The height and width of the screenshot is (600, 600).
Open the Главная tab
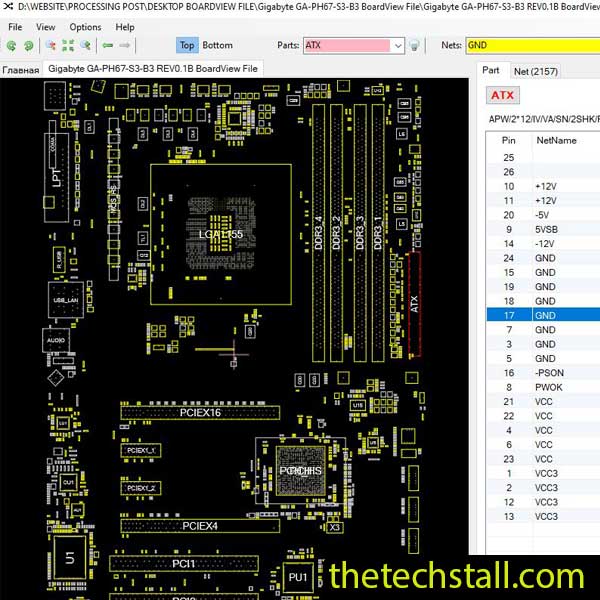pos(20,70)
